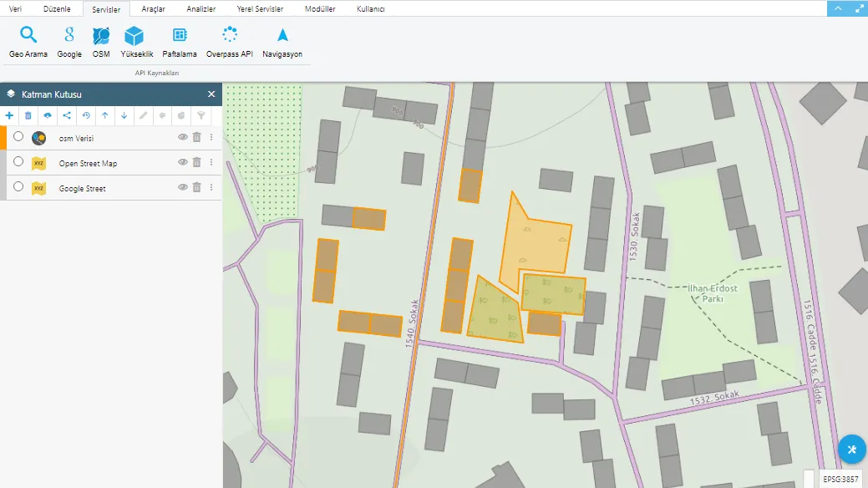868x488 pixels.
Task: Click the cloud download icon in layer toolbar
Action: pos(48,115)
